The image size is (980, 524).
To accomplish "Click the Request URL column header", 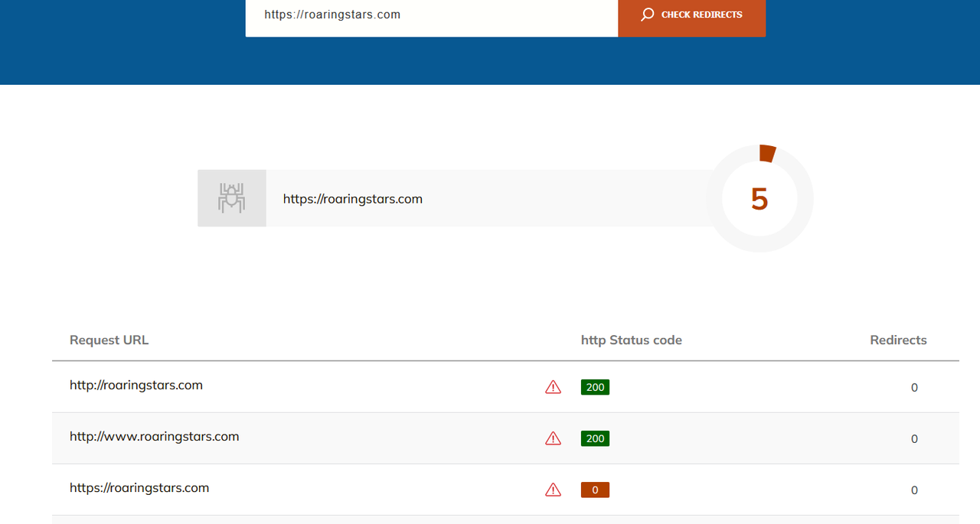I will pos(109,340).
